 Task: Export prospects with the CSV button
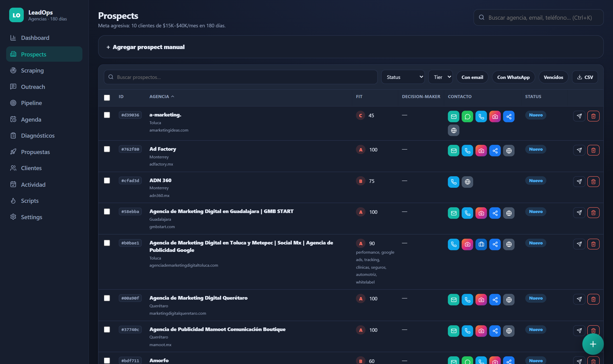(x=585, y=77)
